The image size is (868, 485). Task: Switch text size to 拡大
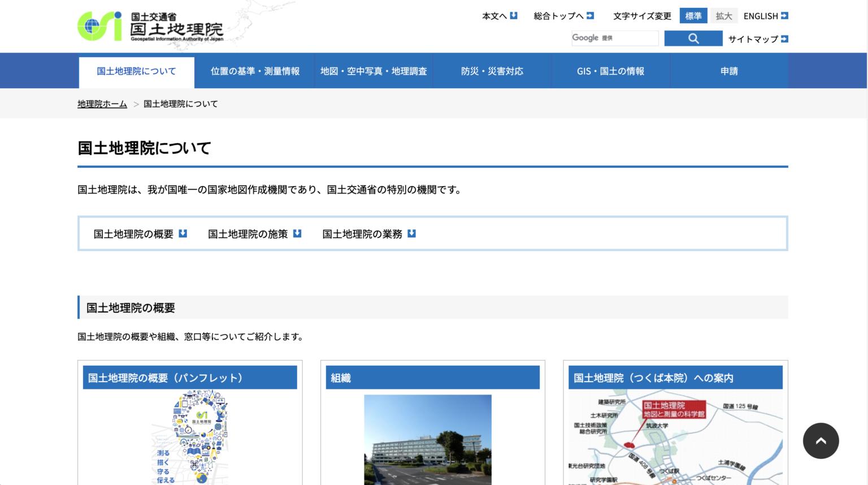coord(724,15)
